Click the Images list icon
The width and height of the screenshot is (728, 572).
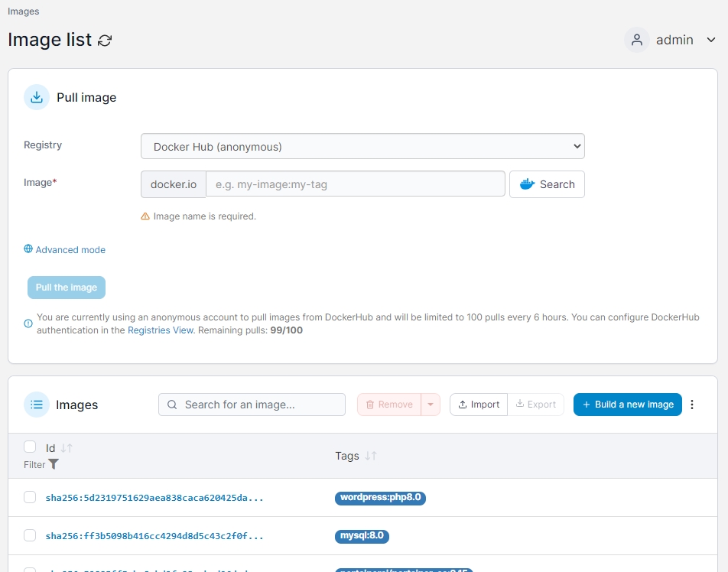[37, 405]
